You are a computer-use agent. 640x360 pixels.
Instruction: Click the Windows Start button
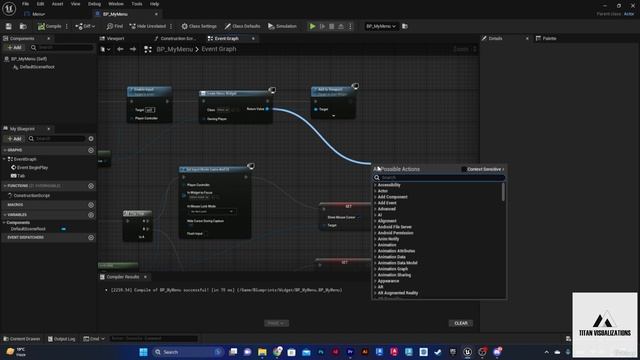143,352
